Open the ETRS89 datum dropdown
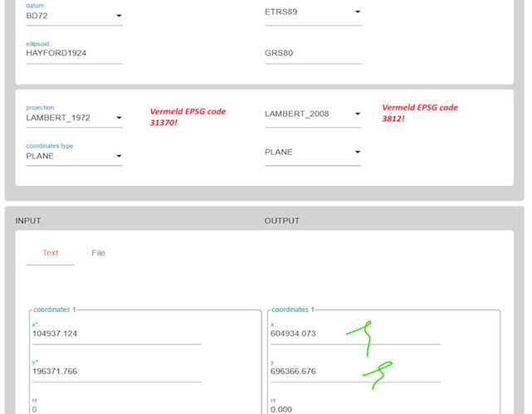Screen dimensions: 532x414 (x=312, y=12)
